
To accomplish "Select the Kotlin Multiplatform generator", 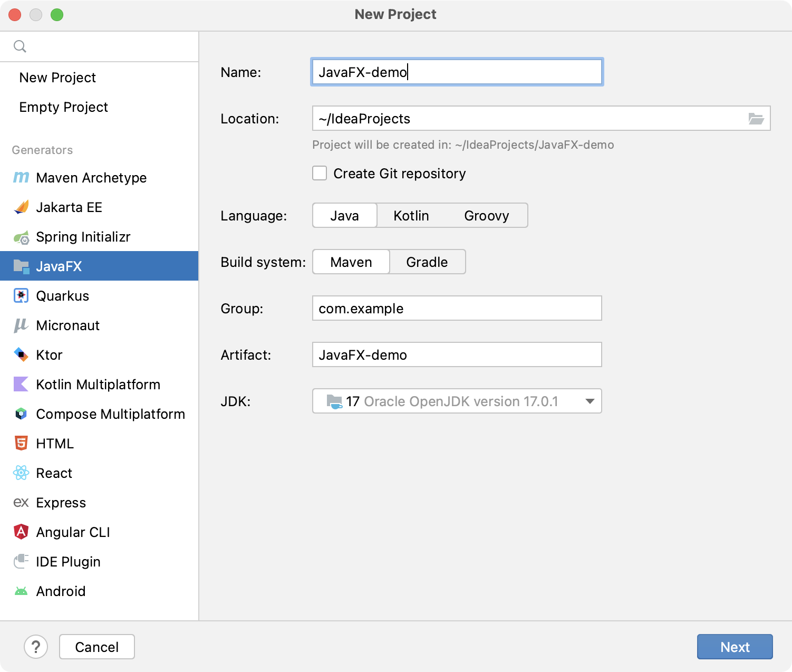I will (x=21, y=384).
